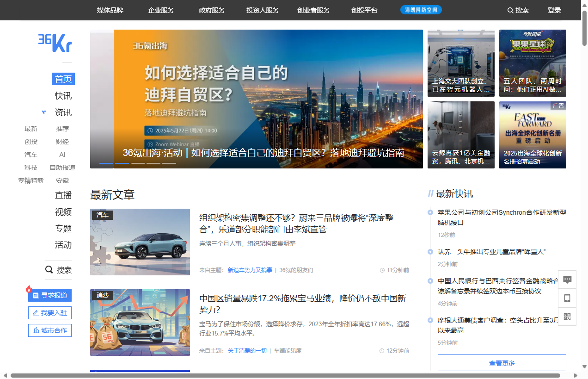Image resolution: width=588 pixels, height=379 pixels.
Task: Open the 企业服务 dropdown menu
Action: tap(161, 10)
